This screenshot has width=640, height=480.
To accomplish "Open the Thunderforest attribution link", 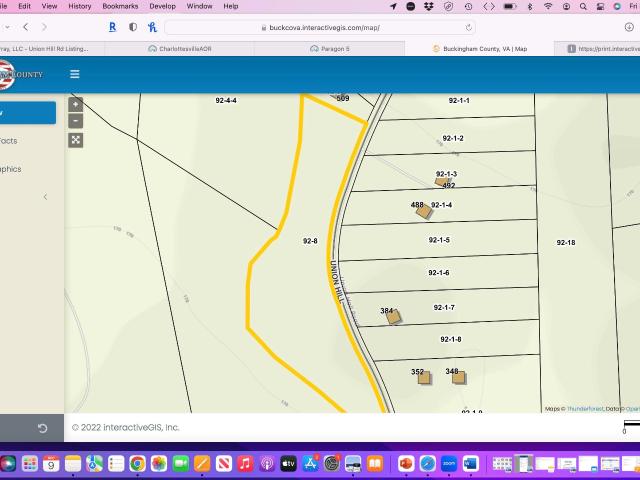I will 584,409.
